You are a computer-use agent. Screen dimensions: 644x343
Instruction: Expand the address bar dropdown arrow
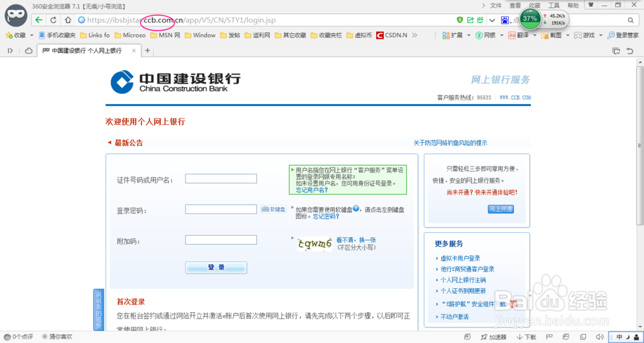491,20
